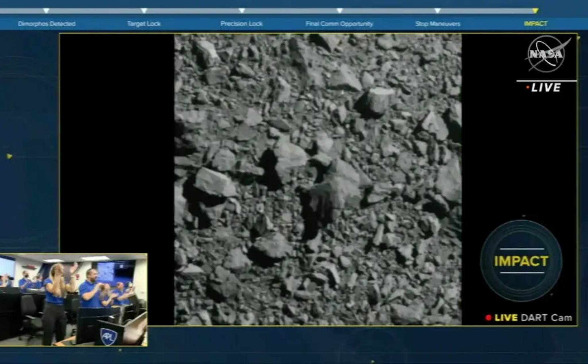This screenshot has height=364, width=588.
Task: Click the triangle marker above Precision Lock
Action: [x=242, y=11]
